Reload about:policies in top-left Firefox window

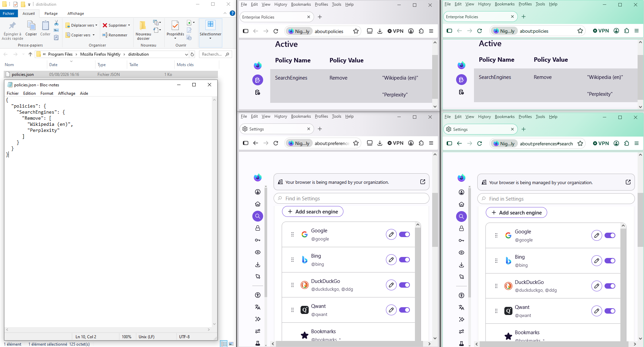tap(276, 31)
